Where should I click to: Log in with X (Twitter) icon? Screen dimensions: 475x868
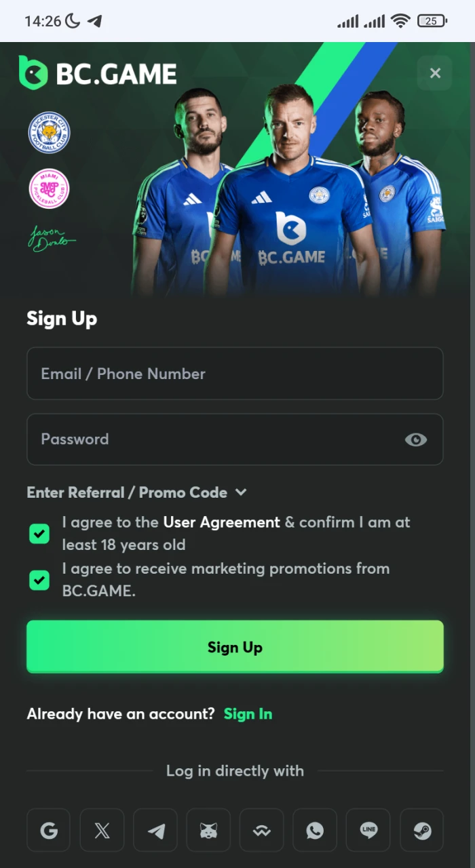click(x=102, y=830)
